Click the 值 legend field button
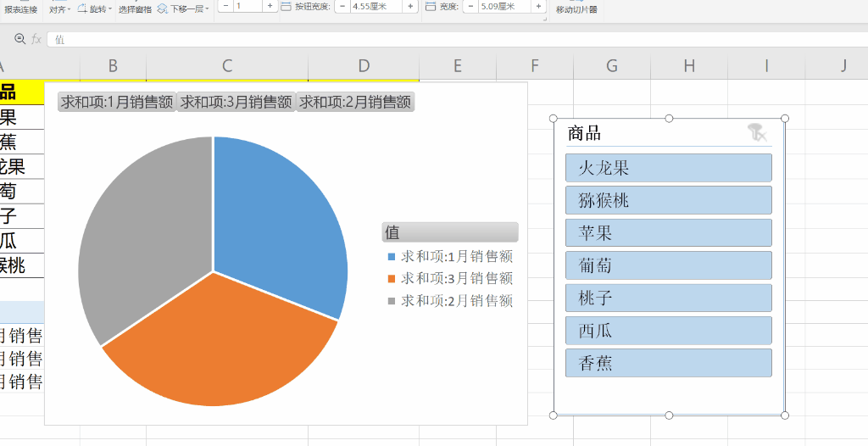This screenshot has width=868, height=446. [450, 232]
